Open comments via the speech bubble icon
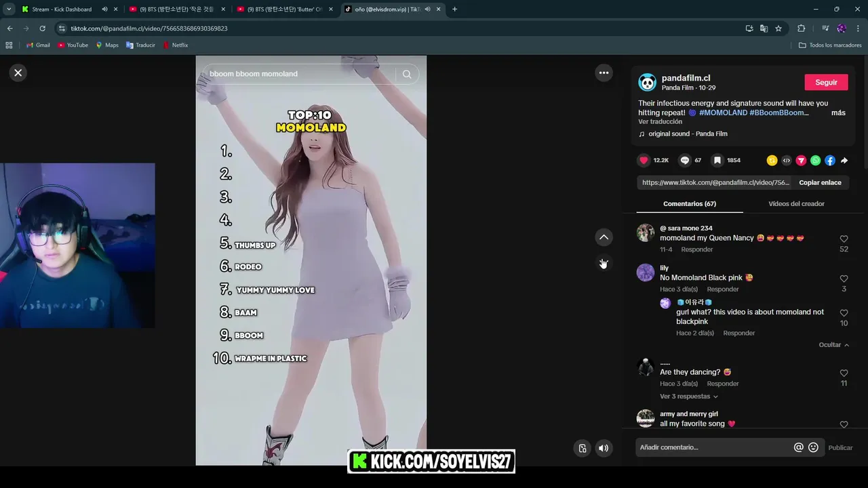 click(x=685, y=161)
